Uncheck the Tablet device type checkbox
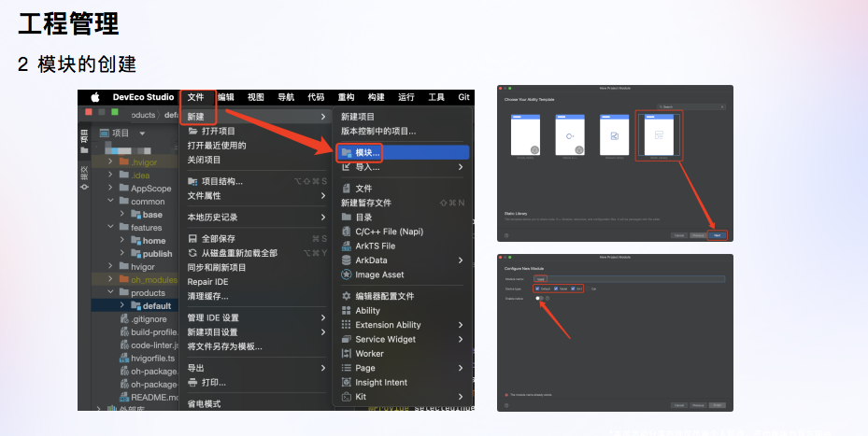 [x=555, y=288]
